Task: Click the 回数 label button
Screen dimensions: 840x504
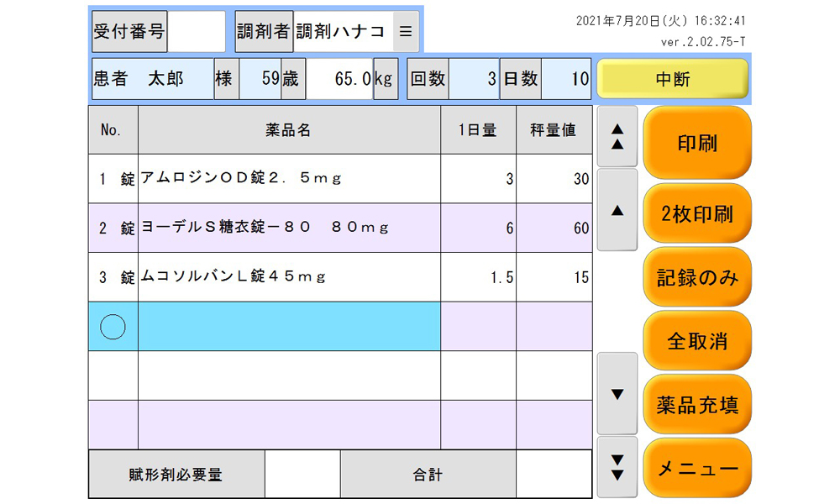Action: click(x=428, y=79)
